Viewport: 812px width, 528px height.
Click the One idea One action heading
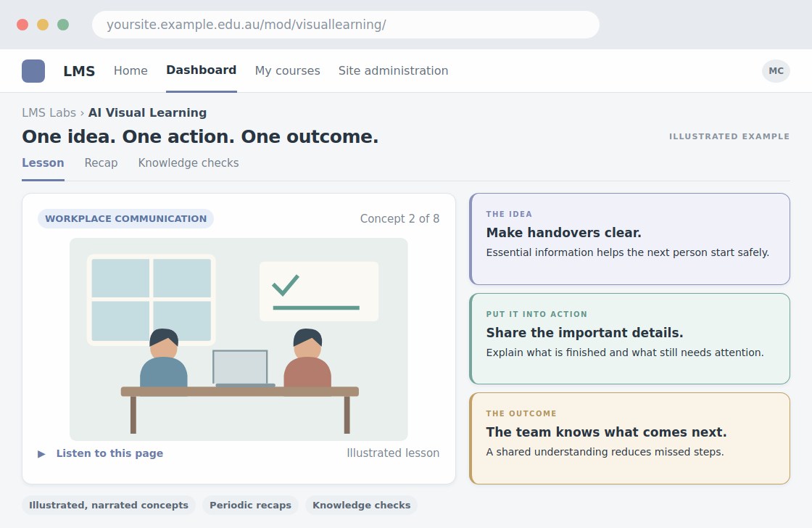point(200,137)
